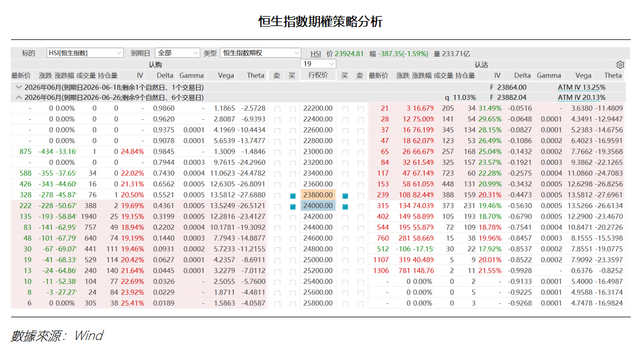Open the ATM IV 20.13% link
Screen dimensions: 644x350
coord(581,98)
